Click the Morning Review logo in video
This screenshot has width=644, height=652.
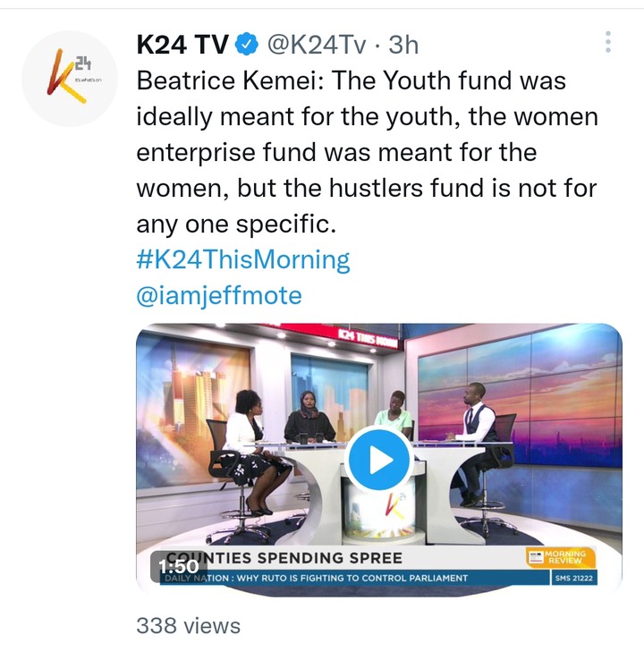(561, 557)
